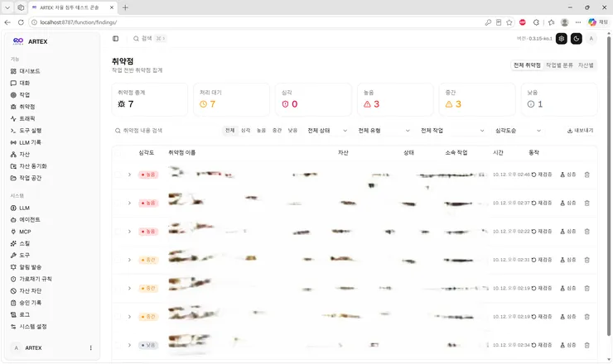Click the page vertical scrollbar
613x364 pixels.
(x=609, y=186)
